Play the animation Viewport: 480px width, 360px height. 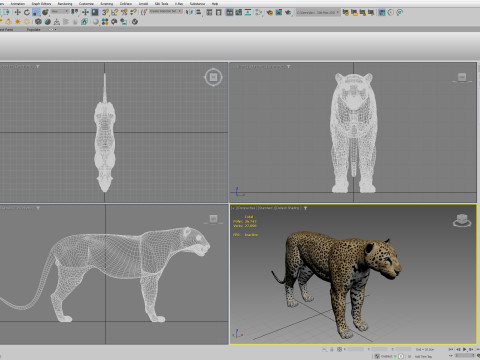[464, 349]
